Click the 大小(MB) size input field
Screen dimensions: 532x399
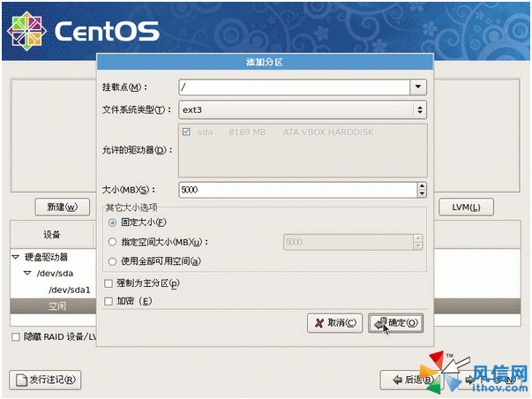(296, 190)
